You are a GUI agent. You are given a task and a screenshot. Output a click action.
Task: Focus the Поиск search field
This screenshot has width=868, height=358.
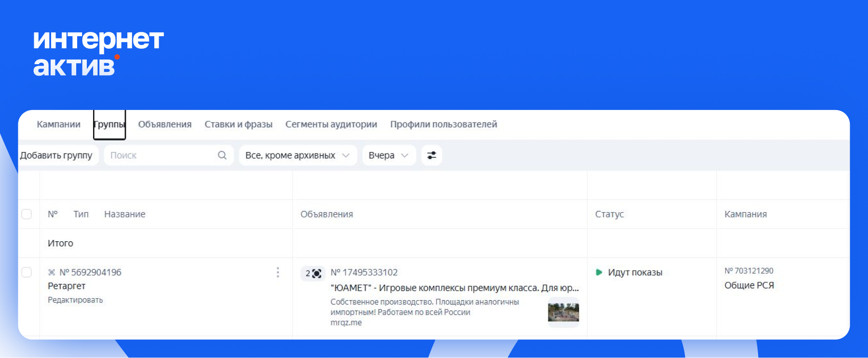tap(169, 155)
